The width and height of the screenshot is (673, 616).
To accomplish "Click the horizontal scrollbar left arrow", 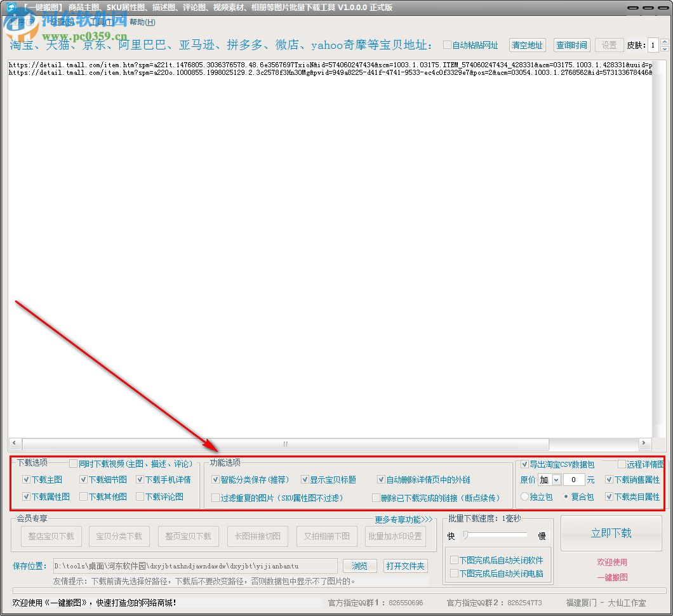I will pyautogui.click(x=14, y=443).
